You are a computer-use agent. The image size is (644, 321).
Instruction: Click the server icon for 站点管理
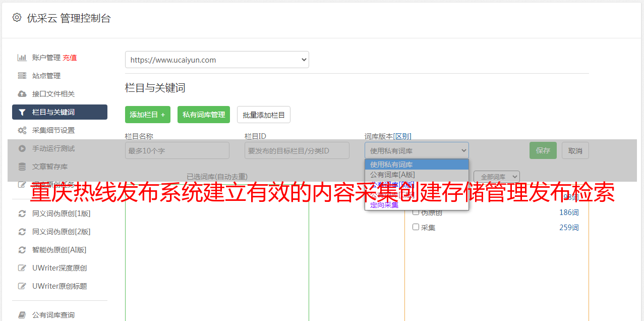pyautogui.click(x=22, y=76)
